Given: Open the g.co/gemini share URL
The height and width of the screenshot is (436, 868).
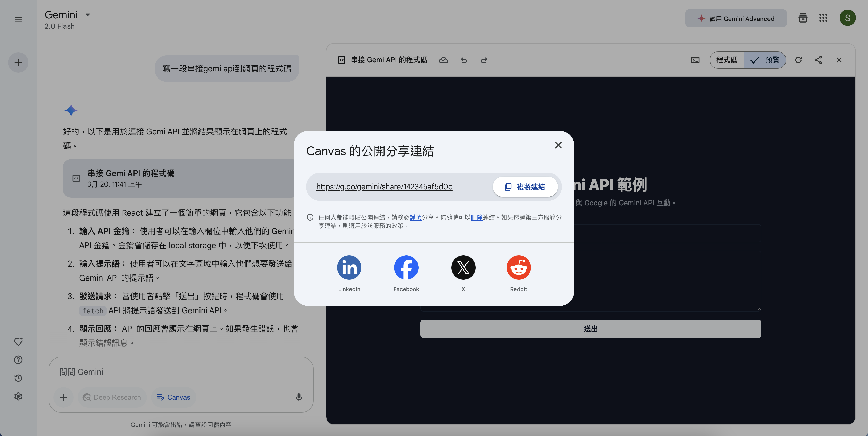Looking at the screenshot, I should coord(384,187).
